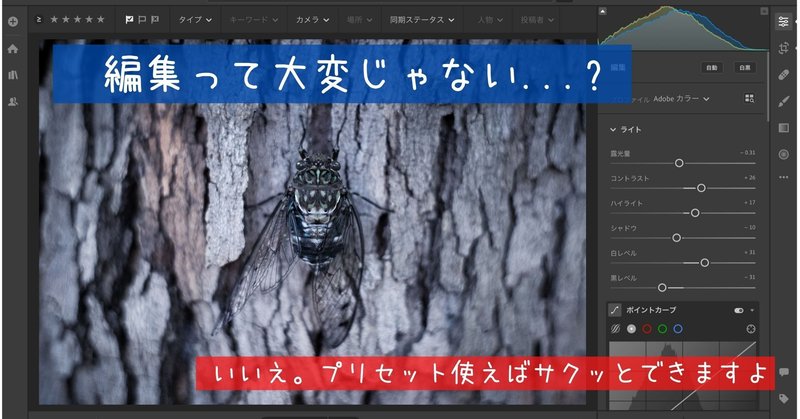Open the ポイントカーブ small dropdown arrow

tap(752, 310)
